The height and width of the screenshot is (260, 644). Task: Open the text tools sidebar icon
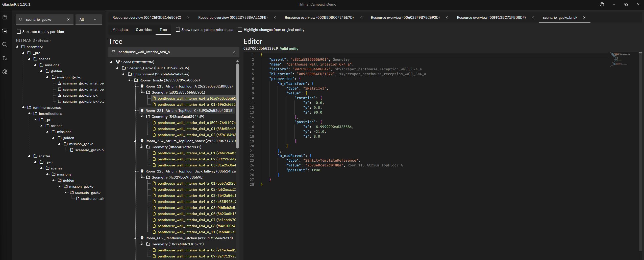5,58
